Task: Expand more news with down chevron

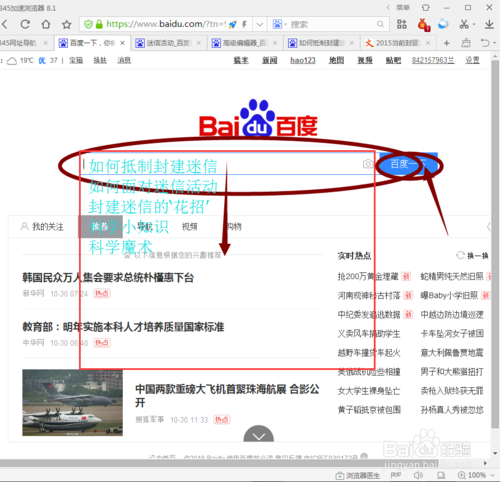Action: coord(259,435)
